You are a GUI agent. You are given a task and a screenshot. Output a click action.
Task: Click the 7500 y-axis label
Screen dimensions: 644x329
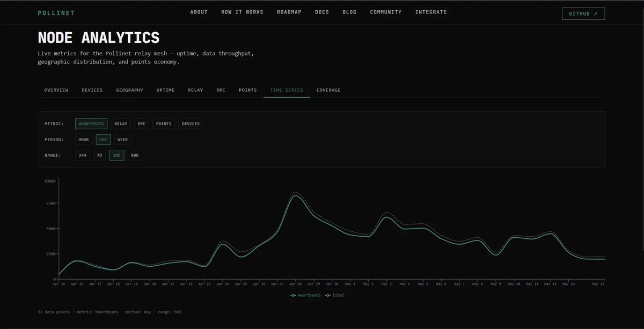[x=51, y=204]
